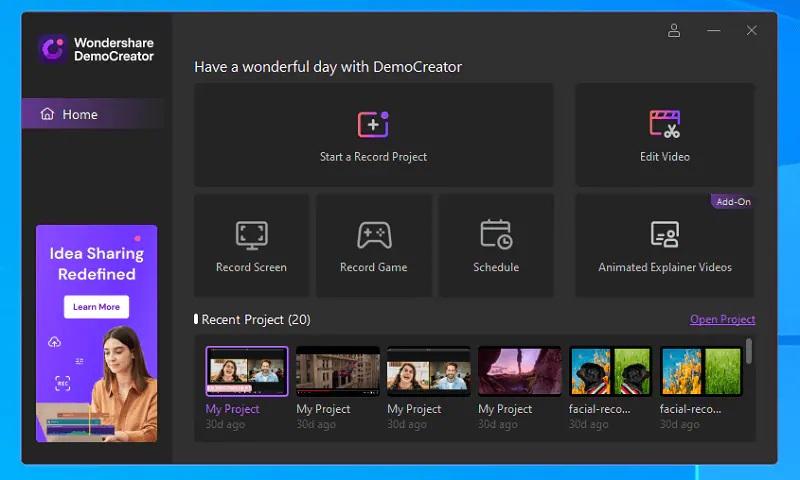
Task: Click the Animated Explainer Videos icon
Action: click(x=664, y=234)
